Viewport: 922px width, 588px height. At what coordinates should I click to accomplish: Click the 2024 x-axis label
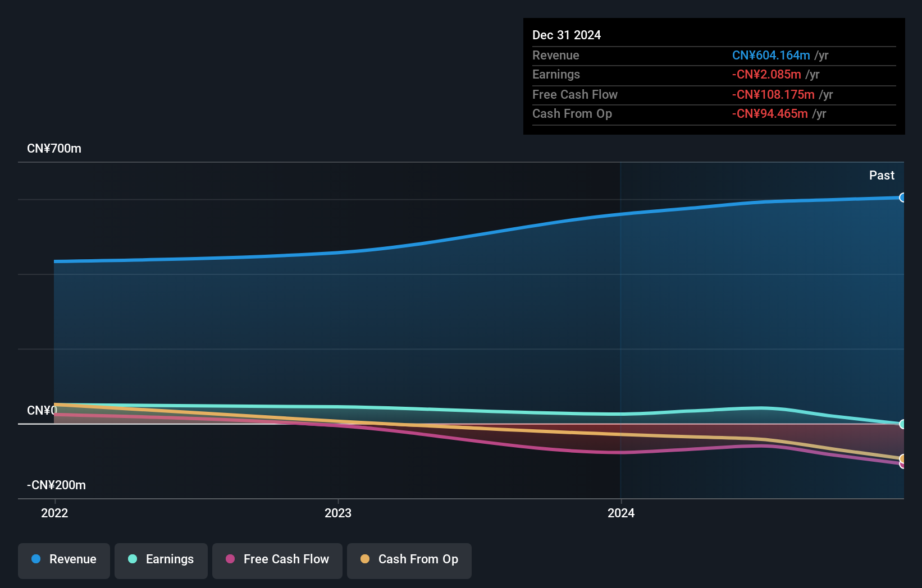coord(621,513)
